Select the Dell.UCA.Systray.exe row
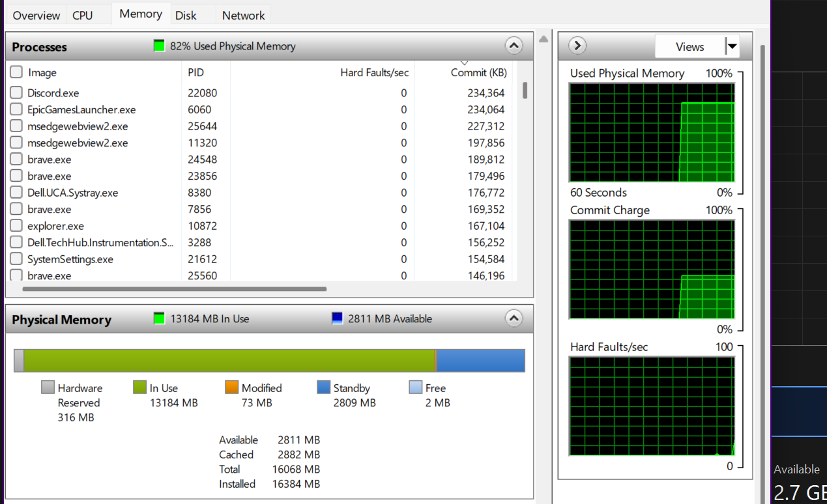 (261, 193)
